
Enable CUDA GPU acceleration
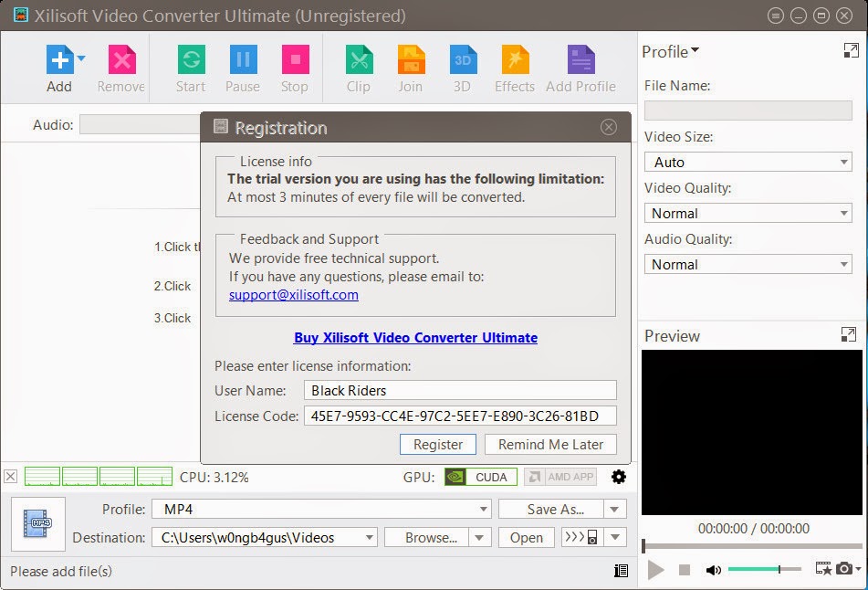(480, 476)
